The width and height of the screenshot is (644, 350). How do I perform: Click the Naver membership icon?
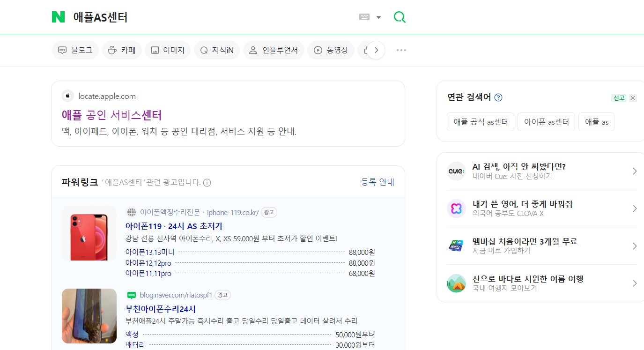tap(456, 246)
